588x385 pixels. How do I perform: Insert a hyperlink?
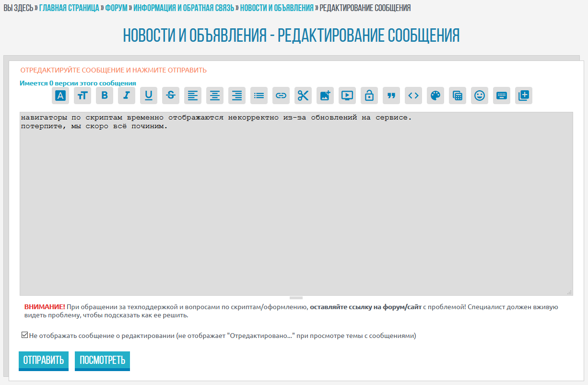pos(281,96)
